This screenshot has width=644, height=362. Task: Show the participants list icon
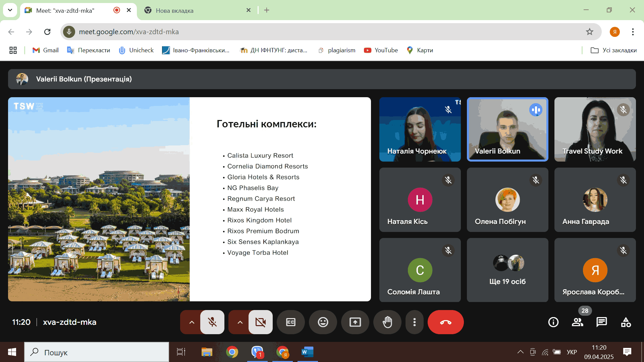(x=577, y=322)
